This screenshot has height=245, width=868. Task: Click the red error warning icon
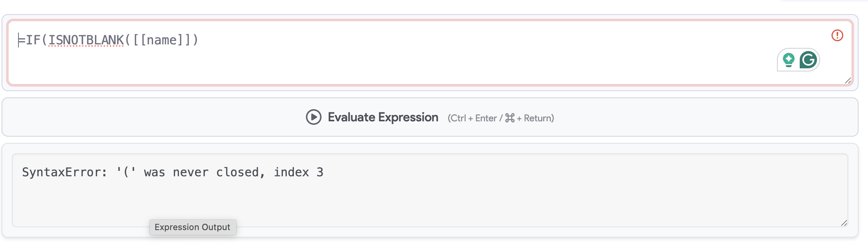pyautogui.click(x=837, y=35)
